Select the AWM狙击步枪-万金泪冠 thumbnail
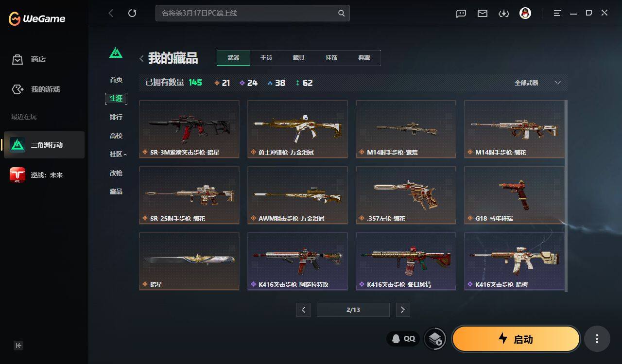622x364 pixels. tap(297, 195)
